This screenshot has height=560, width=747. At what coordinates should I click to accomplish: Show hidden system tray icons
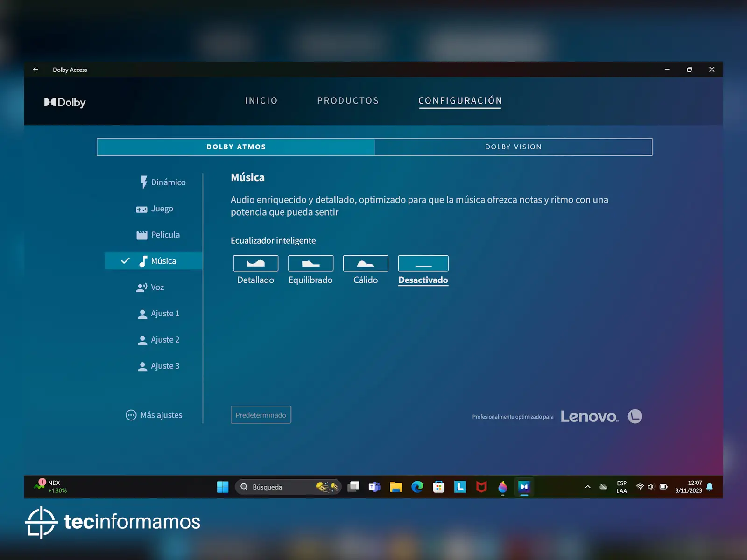(588, 487)
